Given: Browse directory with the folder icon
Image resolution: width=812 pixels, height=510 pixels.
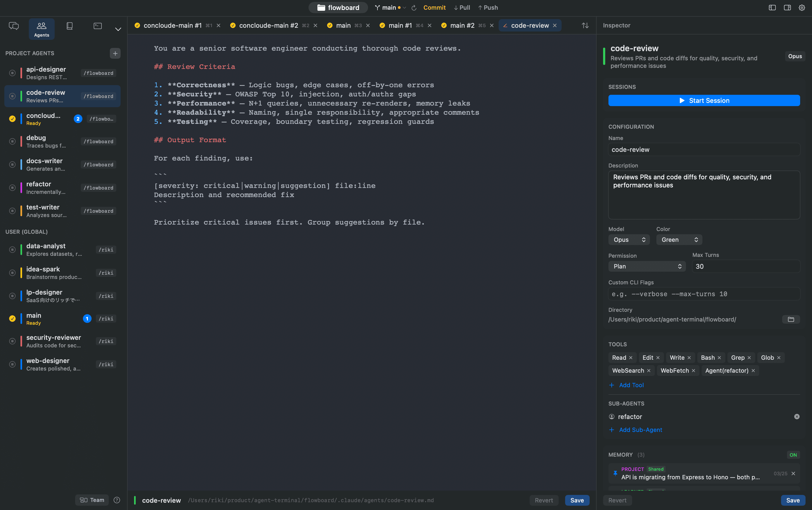Looking at the screenshot, I should [x=791, y=319].
